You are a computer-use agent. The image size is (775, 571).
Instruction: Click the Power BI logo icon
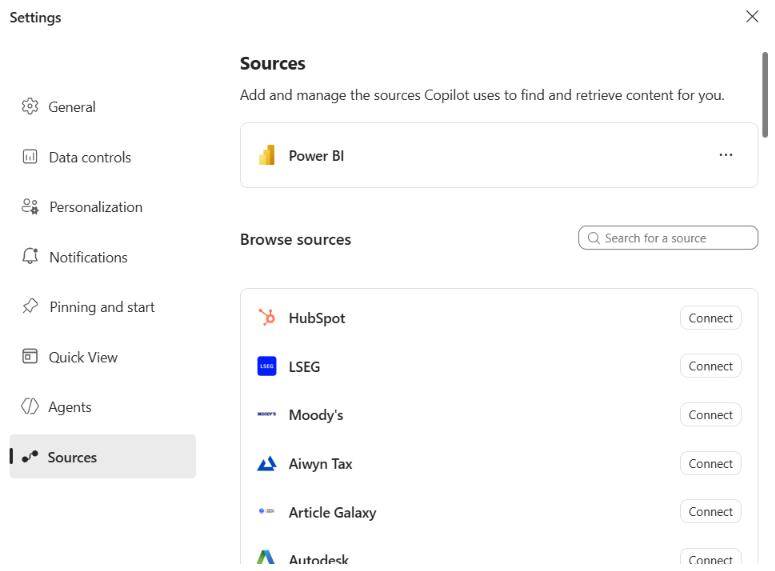pyautogui.click(x=267, y=155)
